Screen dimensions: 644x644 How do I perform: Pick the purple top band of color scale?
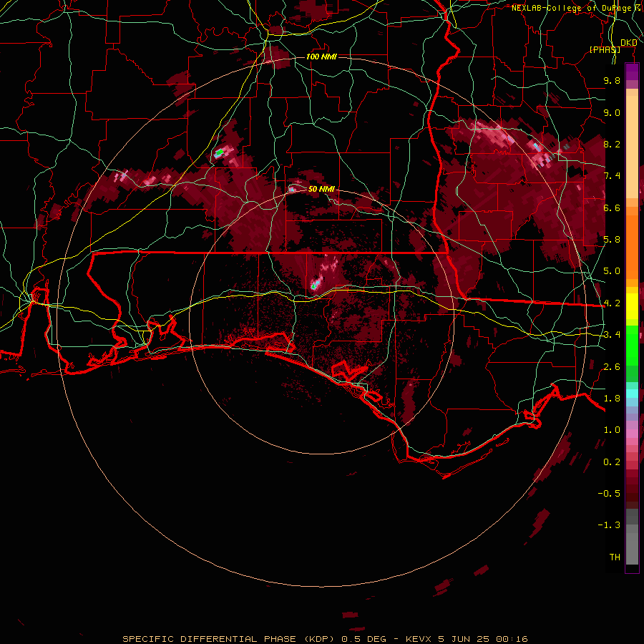tap(632, 72)
